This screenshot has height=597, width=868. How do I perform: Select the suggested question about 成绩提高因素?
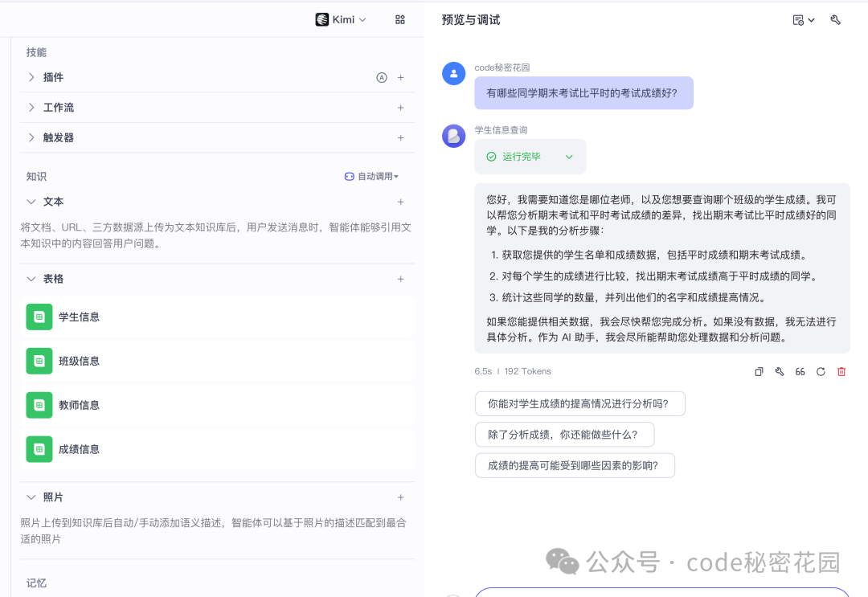575,465
